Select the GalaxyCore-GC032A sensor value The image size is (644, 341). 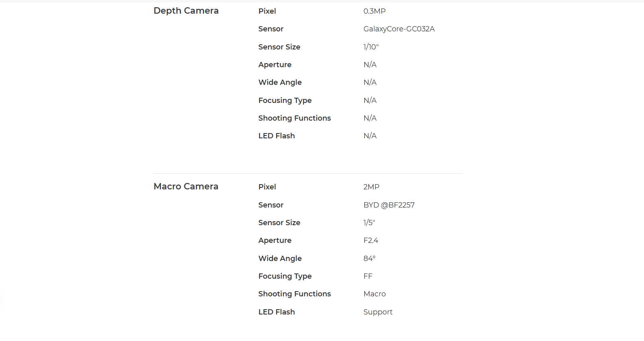click(399, 29)
